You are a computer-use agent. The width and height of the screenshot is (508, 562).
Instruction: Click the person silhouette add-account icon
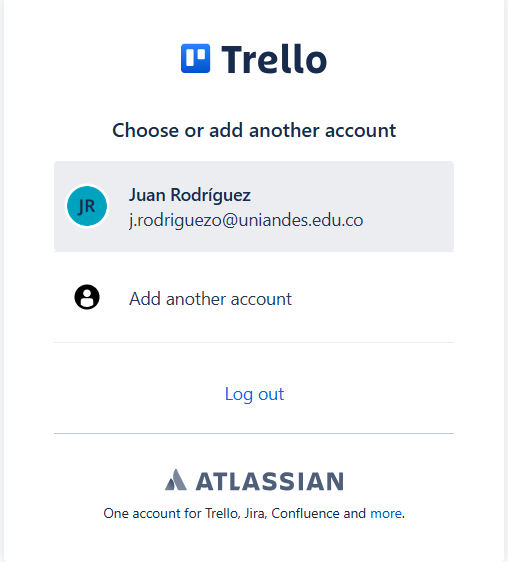[87, 297]
